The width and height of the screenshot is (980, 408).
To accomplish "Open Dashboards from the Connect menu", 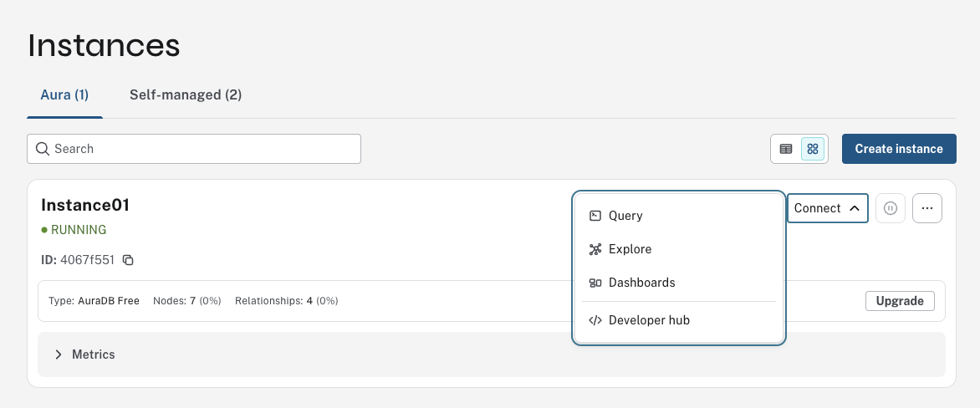I will pos(641,283).
